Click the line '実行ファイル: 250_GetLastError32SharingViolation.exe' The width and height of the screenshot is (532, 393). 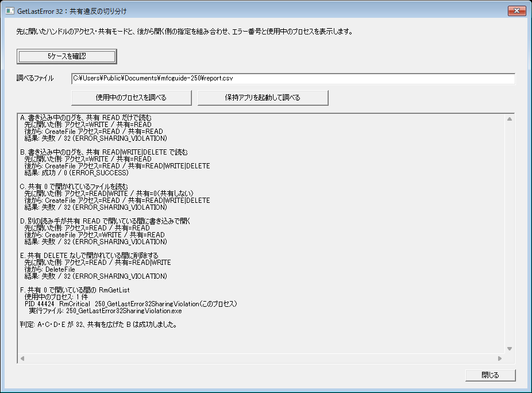coord(106,311)
